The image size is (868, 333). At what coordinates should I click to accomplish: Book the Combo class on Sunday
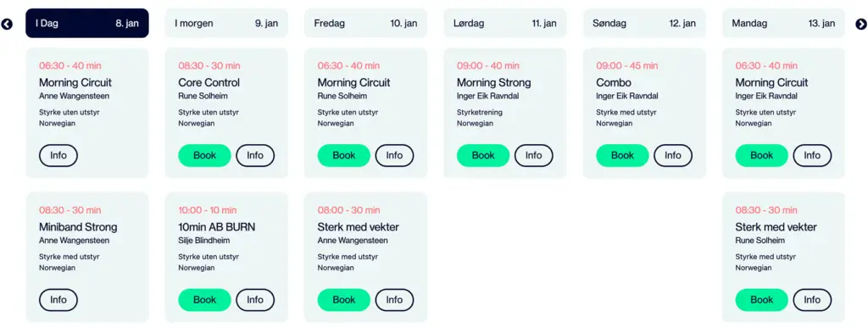(x=622, y=155)
